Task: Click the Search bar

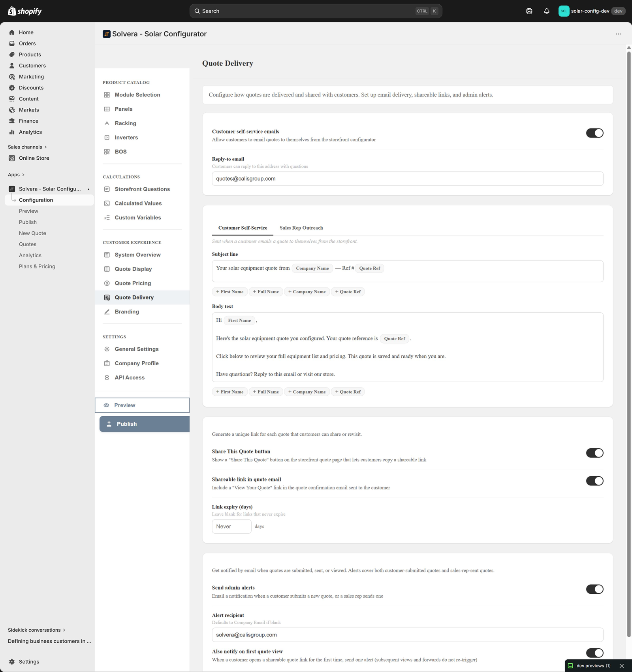Action: [x=316, y=11]
